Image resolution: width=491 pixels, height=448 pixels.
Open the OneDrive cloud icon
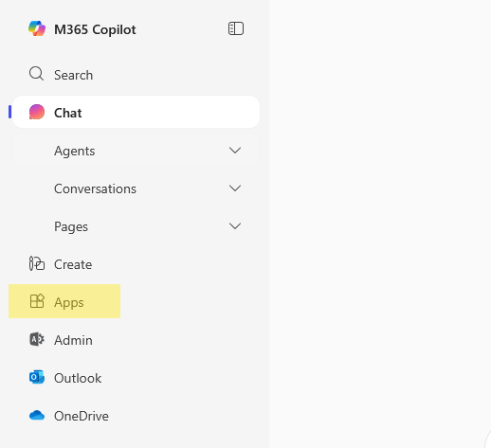(x=37, y=416)
